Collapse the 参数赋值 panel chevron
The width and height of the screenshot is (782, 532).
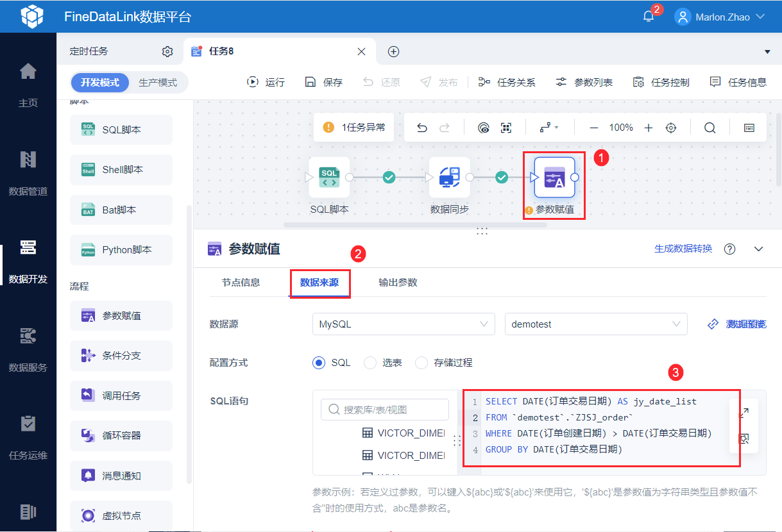pyautogui.click(x=759, y=249)
